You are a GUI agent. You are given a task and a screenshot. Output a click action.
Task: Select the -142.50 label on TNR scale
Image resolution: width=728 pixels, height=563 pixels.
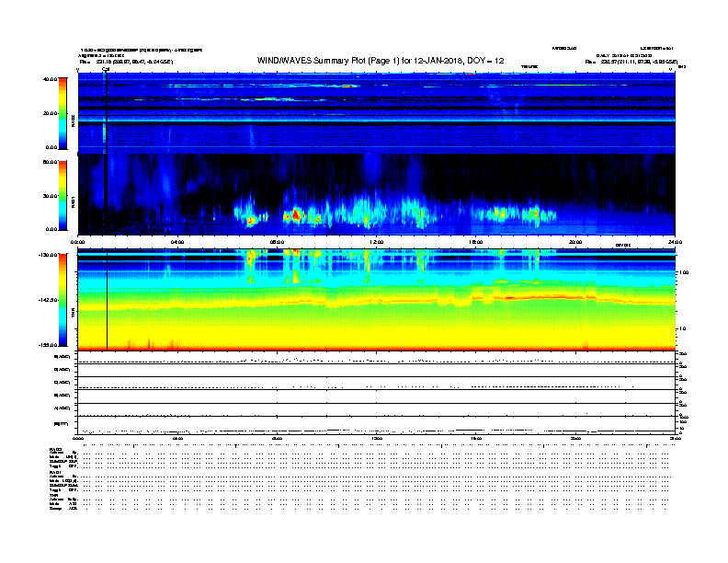[x=49, y=300]
